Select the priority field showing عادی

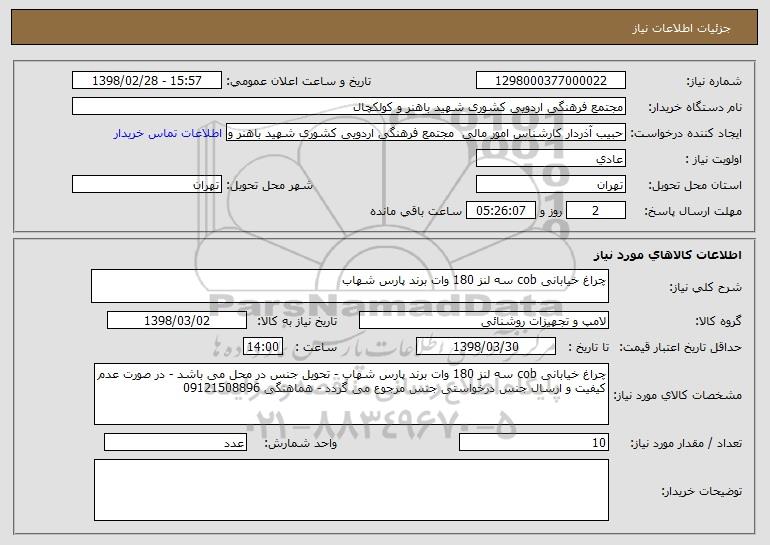(x=550, y=159)
